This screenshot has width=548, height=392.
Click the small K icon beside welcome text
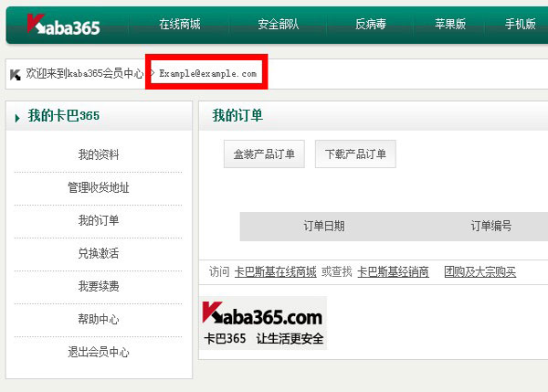tap(15, 75)
